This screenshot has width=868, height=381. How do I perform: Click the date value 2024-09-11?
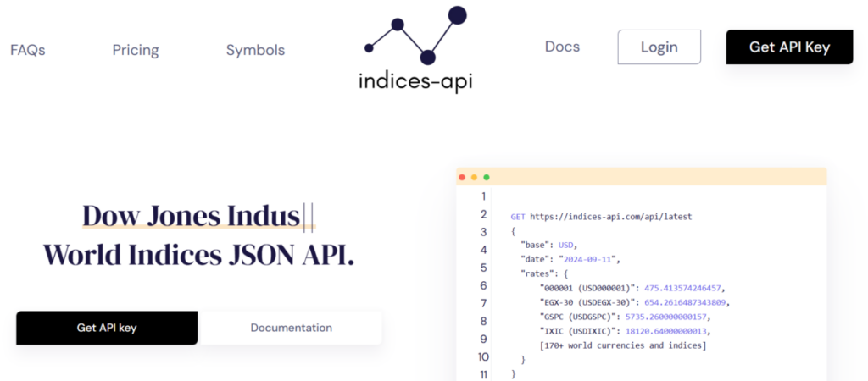[x=589, y=259]
